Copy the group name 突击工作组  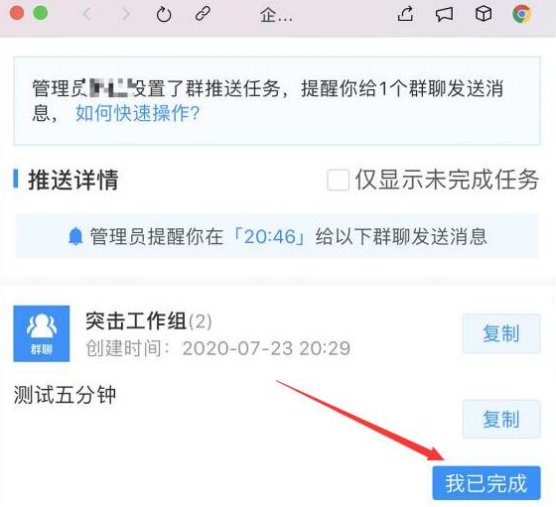tap(501, 333)
